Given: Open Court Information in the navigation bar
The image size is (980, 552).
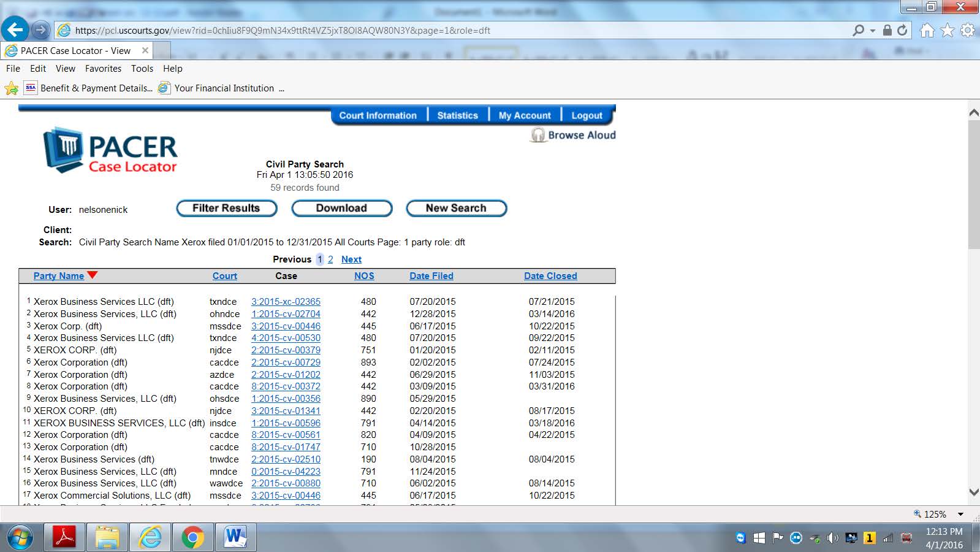Looking at the screenshot, I should pyautogui.click(x=378, y=115).
